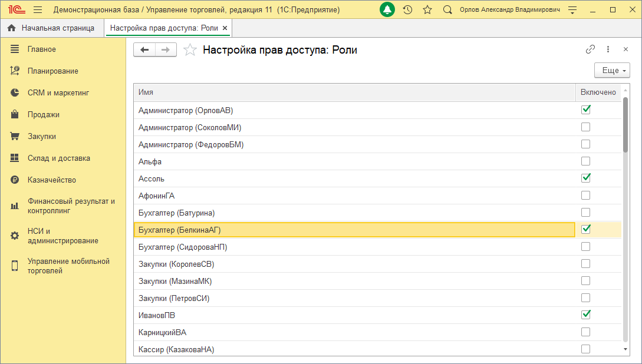Enable the Альфа role checkbox
This screenshot has width=642, height=364.
[x=586, y=161]
